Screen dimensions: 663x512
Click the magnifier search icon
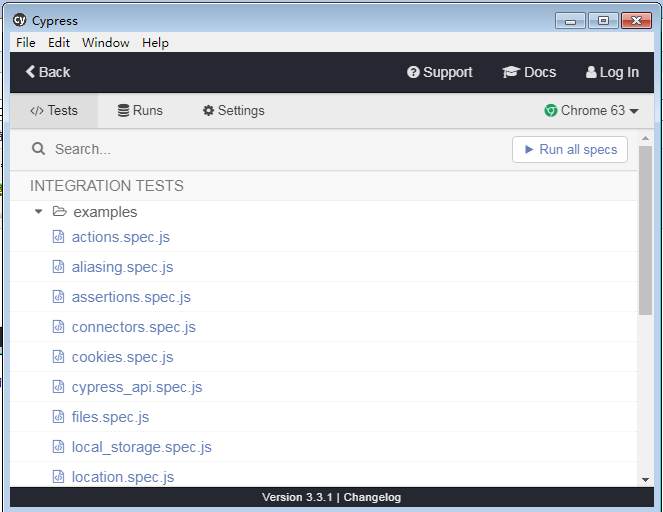point(39,149)
